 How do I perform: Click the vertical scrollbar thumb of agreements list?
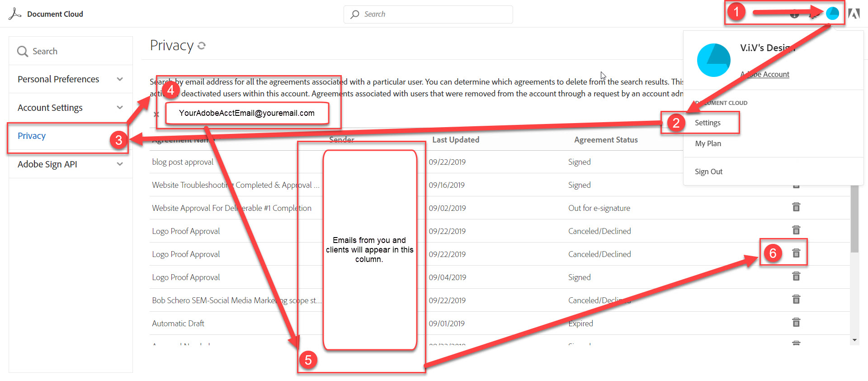pyautogui.click(x=854, y=219)
